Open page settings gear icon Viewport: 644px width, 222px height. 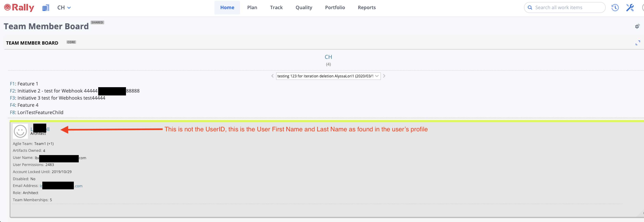coord(637,26)
